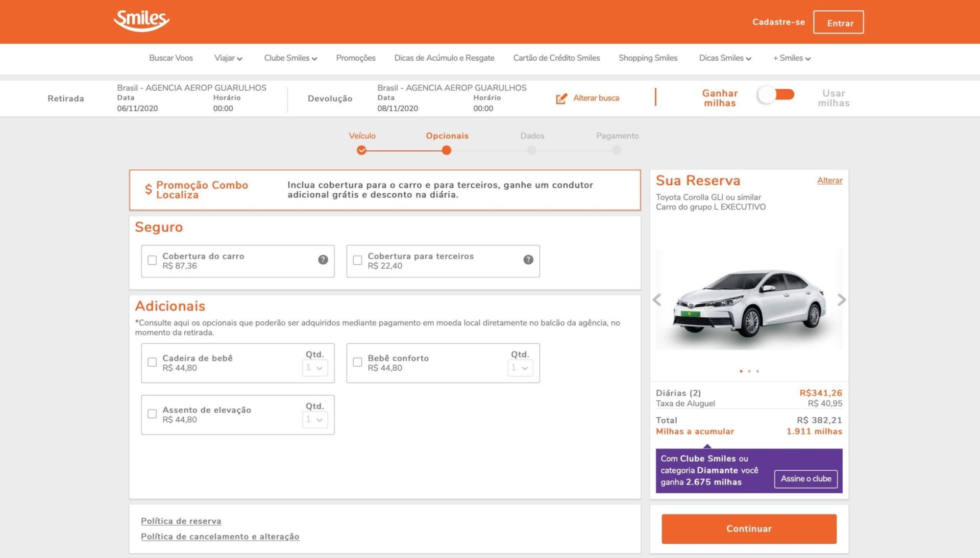The image size is (980, 558).
Task: Show next car photo arrow
Action: [842, 300]
